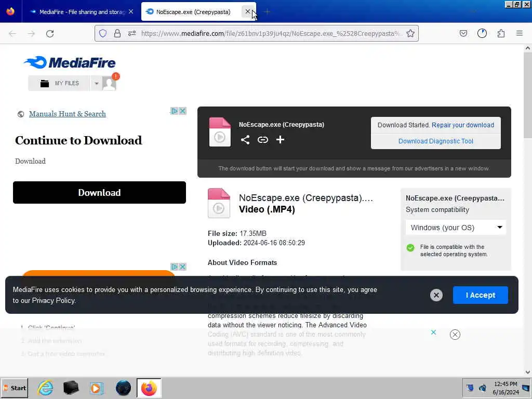Screen dimensions: 532x399
Task: Open Download Diagnostic Tool link
Action: 436,141
